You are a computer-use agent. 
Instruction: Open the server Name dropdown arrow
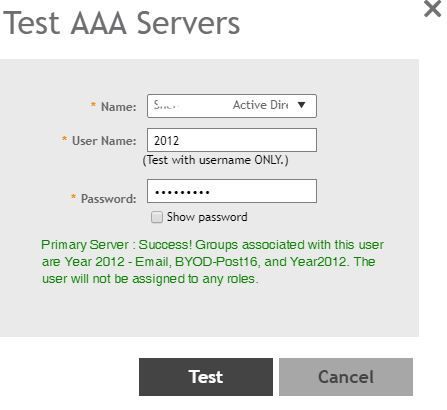(301, 105)
